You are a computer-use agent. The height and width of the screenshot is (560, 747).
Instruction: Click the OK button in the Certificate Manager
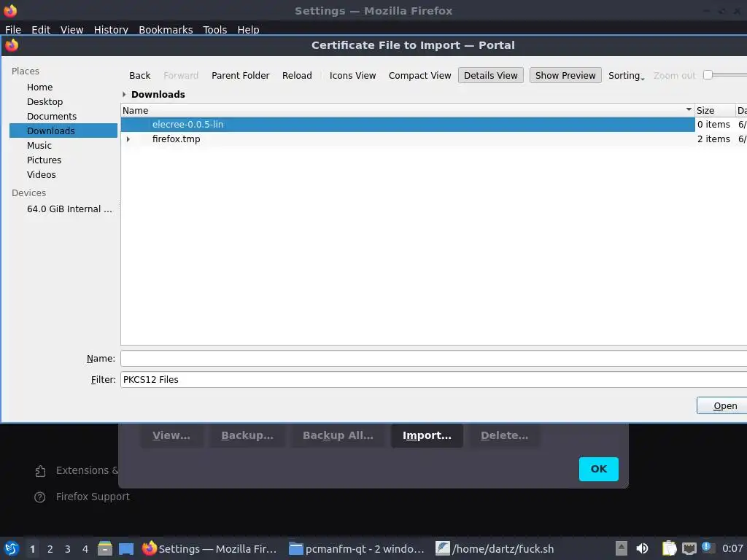click(598, 469)
